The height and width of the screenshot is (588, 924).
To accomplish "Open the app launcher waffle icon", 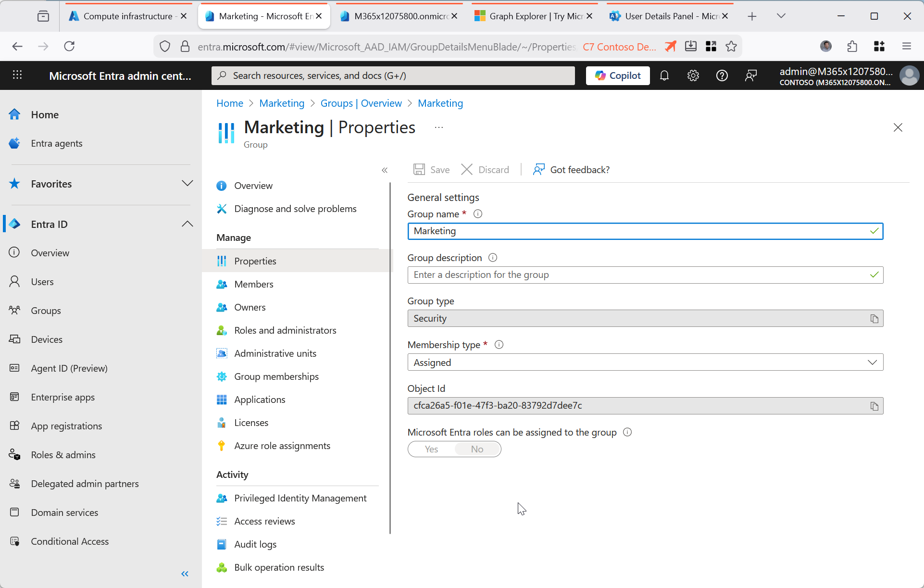I will 17,75.
